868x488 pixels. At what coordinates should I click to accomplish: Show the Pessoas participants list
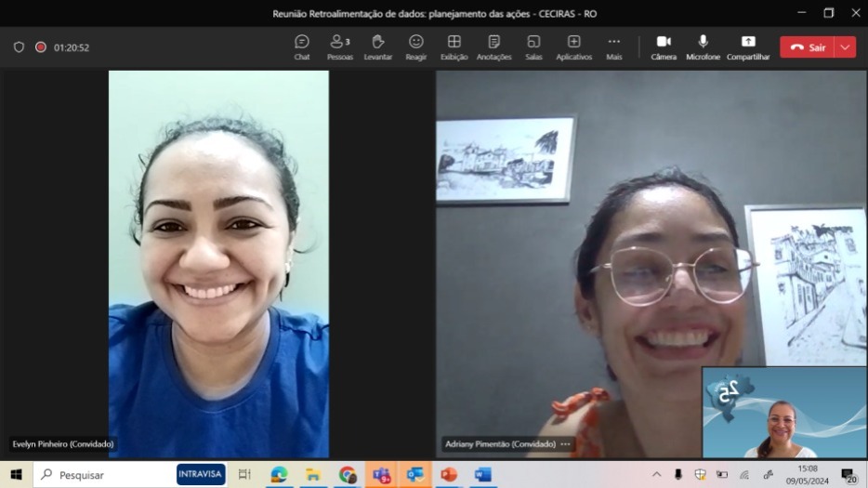tap(340, 47)
